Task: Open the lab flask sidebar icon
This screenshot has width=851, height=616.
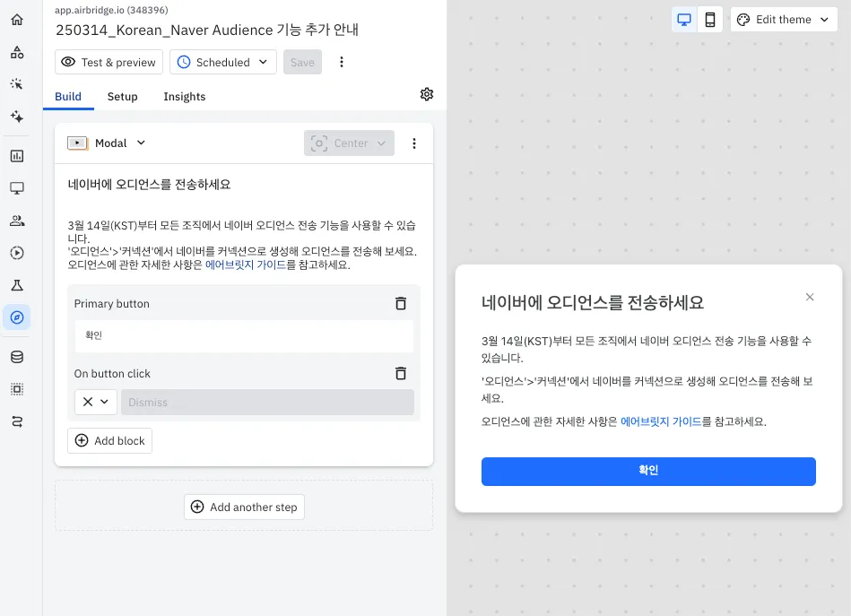Action: pyautogui.click(x=17, y=285)
